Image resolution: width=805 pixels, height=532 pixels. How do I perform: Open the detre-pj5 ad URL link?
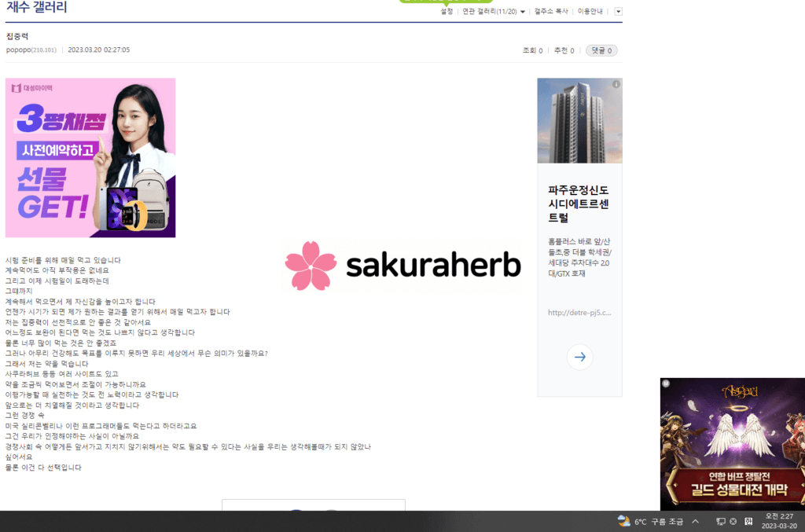tap(579, 313)
